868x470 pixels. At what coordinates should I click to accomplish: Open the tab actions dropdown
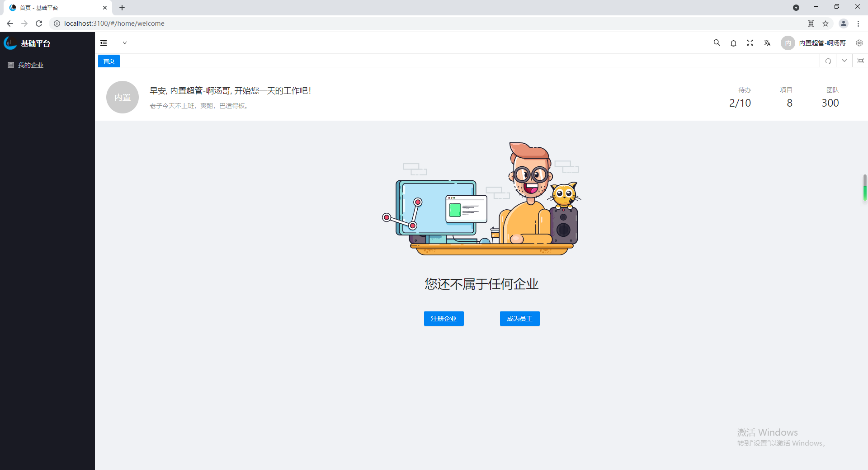[844, 61]
